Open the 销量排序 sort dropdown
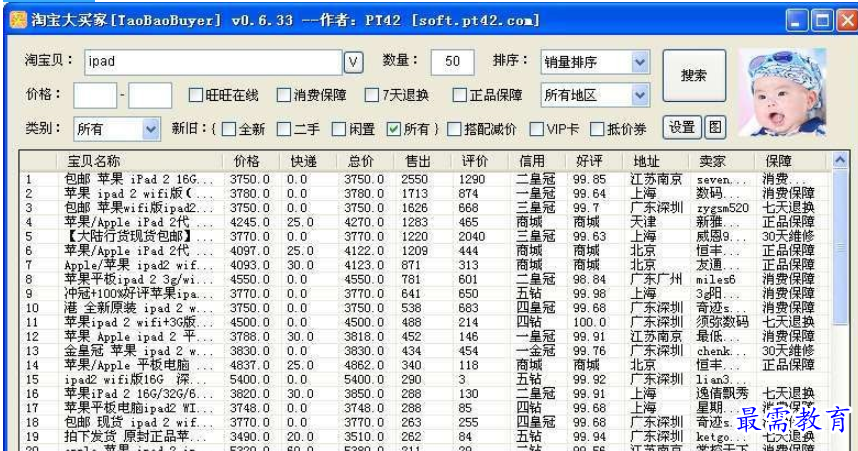This screenshot has width=858, height=451. pyautogui.click(x=595, y=62)
